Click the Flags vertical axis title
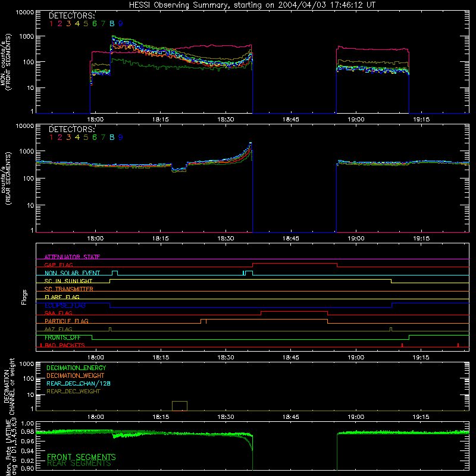Screen dimensions: 476x476 click(x=24, y=297)
